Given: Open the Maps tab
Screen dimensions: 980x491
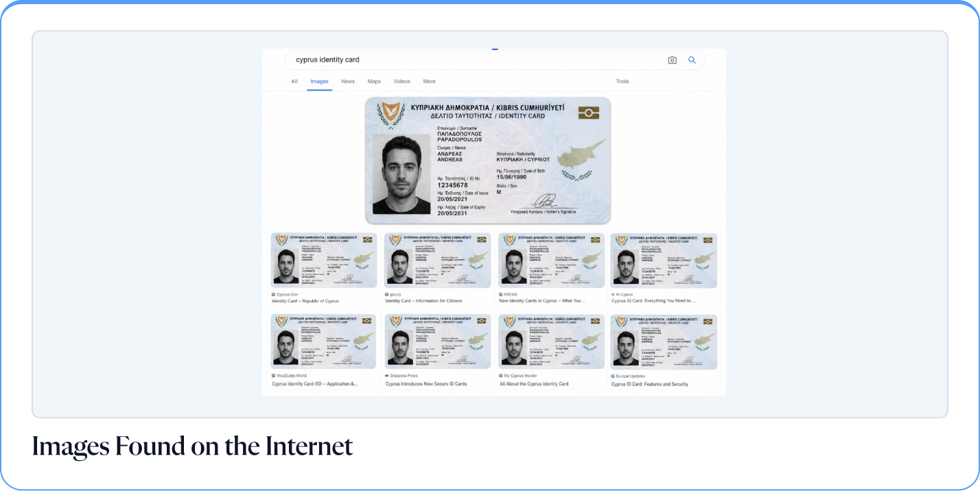Looking at the screenshot, I should [374, 82].
